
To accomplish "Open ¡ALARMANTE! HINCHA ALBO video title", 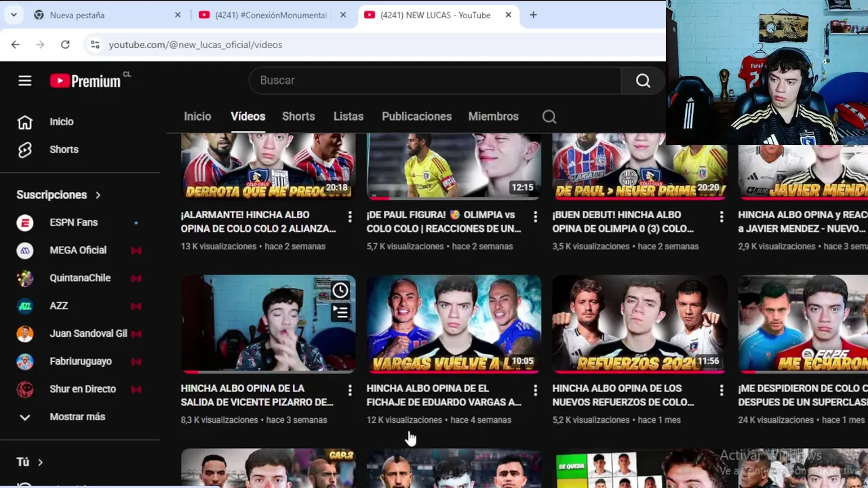I will coord(258,222).
